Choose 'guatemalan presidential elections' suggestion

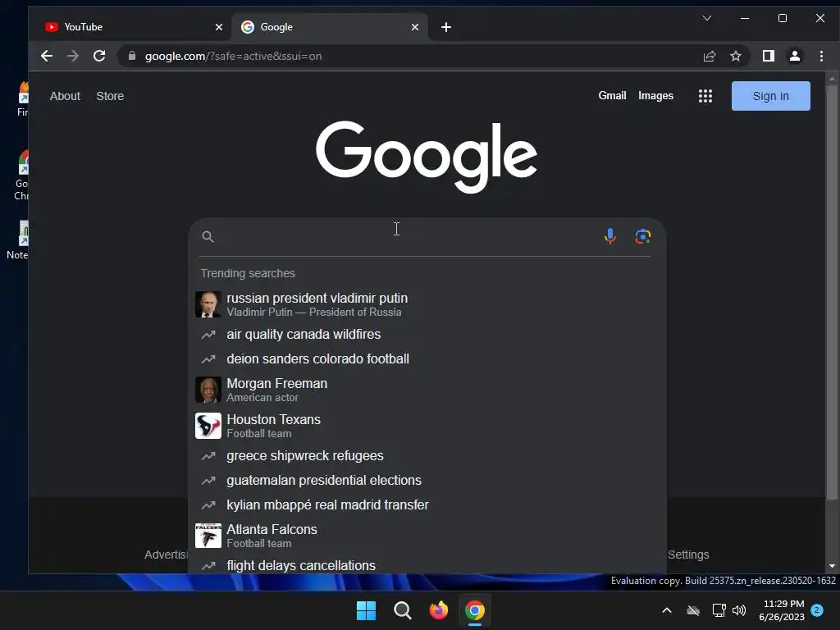(x=427, y=481)
